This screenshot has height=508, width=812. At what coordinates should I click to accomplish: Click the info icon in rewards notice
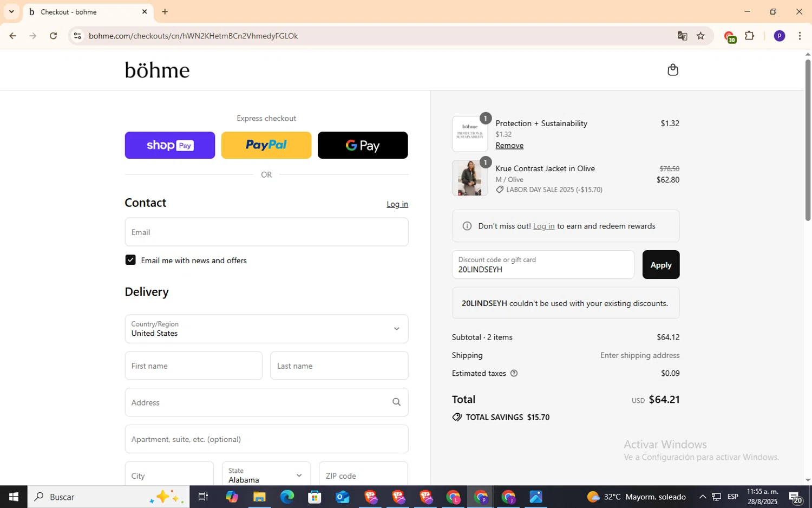coord(467,226)
